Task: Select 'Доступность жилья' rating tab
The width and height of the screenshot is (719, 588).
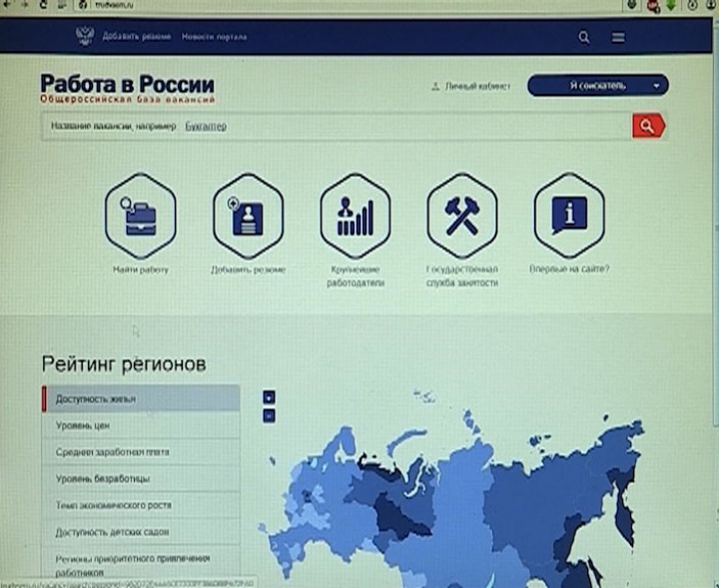Action: coord(141,398)
